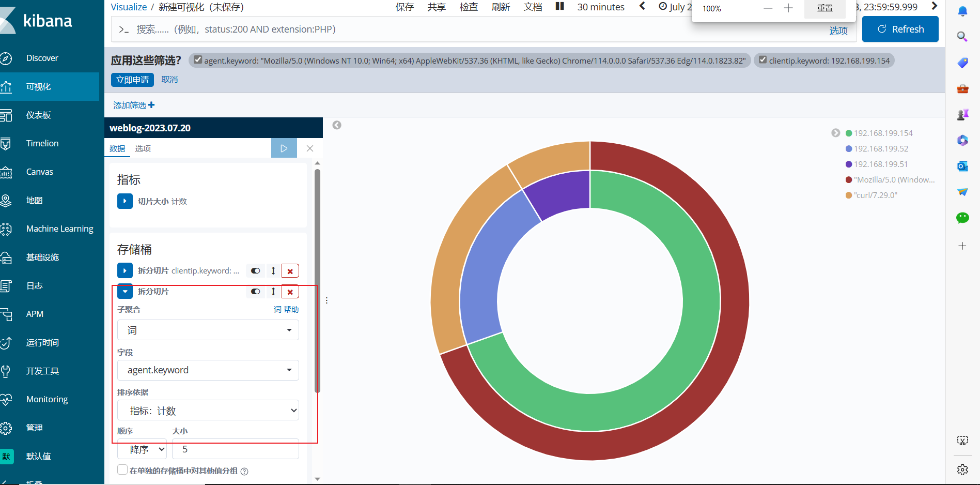Open the 排序依据 指标: 计数 dropdown
980x485 pixels.
208,411
